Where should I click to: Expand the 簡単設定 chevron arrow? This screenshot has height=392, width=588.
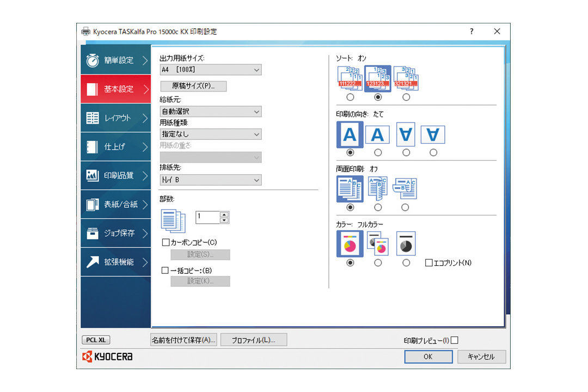[145, 60]
